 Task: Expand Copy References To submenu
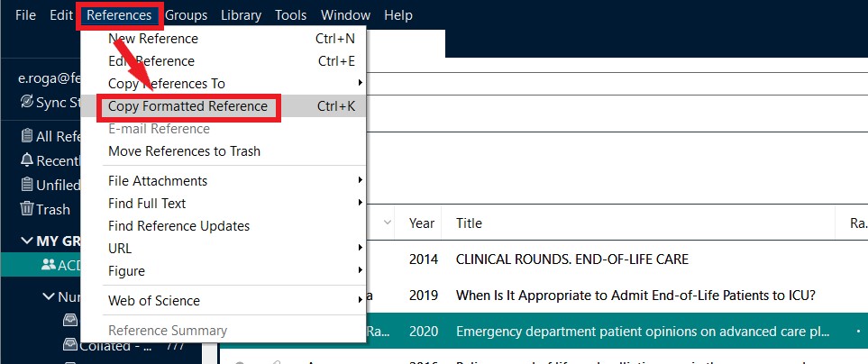pyautogui.click(x=224, y=84)
